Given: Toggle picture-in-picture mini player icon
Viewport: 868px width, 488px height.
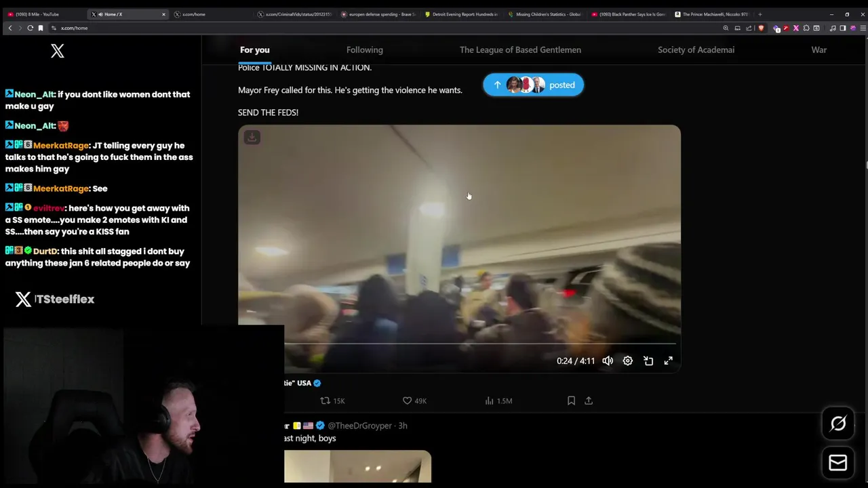Looking at the screenshot, I should 648,361.
